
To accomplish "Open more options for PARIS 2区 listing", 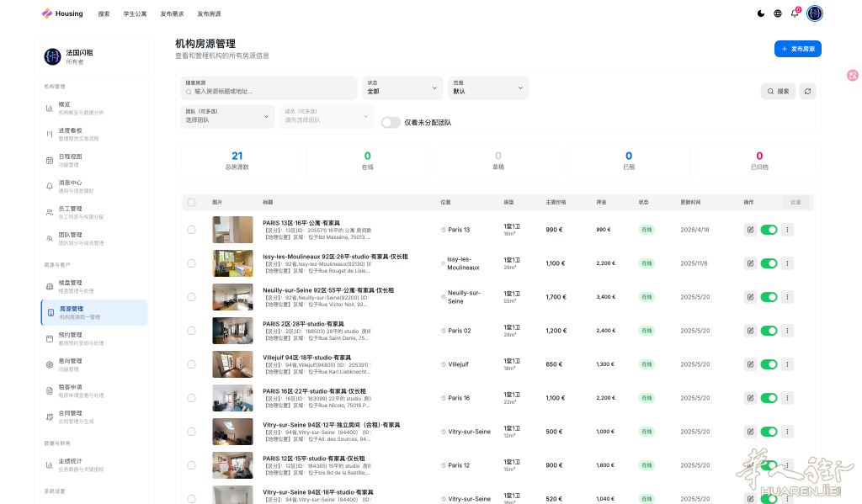I will pos(787,331).
